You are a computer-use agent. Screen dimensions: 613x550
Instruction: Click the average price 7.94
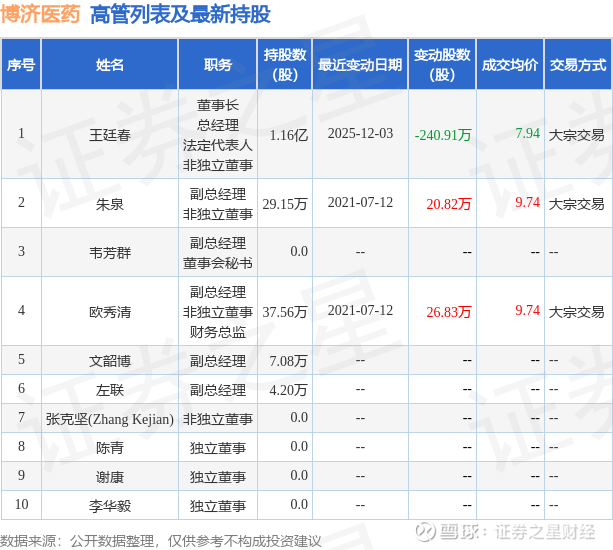pyautogui.click(x=527, y=133)
